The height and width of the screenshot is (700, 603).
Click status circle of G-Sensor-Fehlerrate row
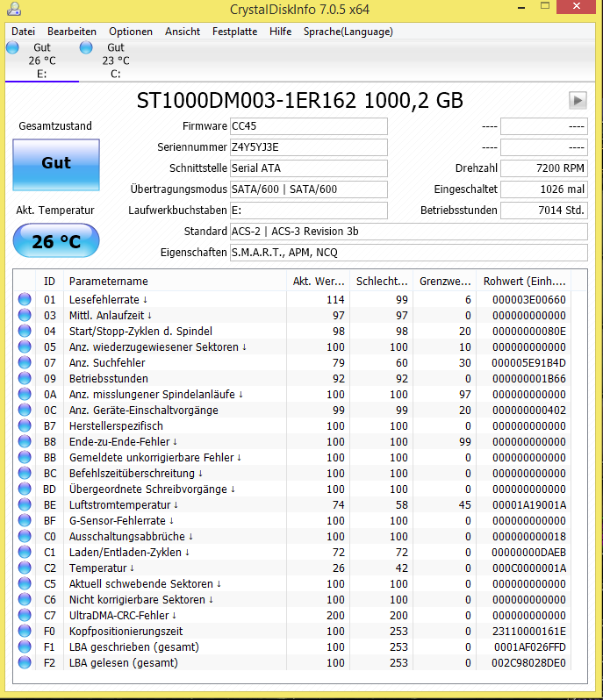[x=25, y=520]
